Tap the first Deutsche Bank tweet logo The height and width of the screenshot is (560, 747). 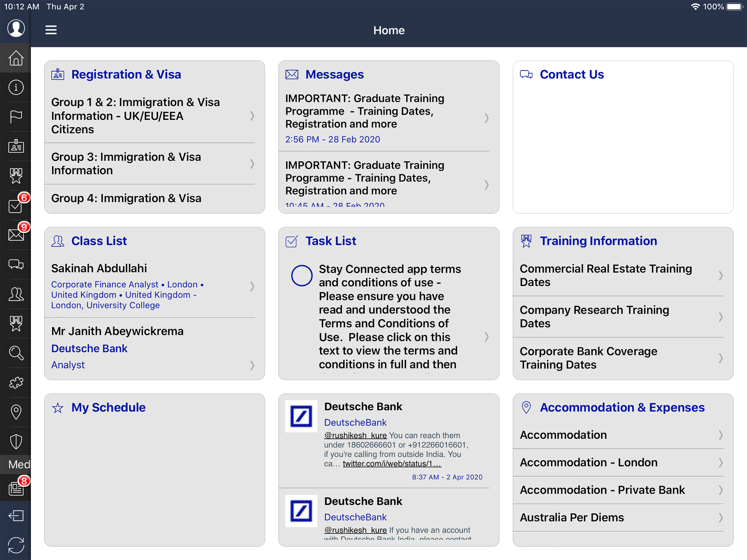[301, 416]
